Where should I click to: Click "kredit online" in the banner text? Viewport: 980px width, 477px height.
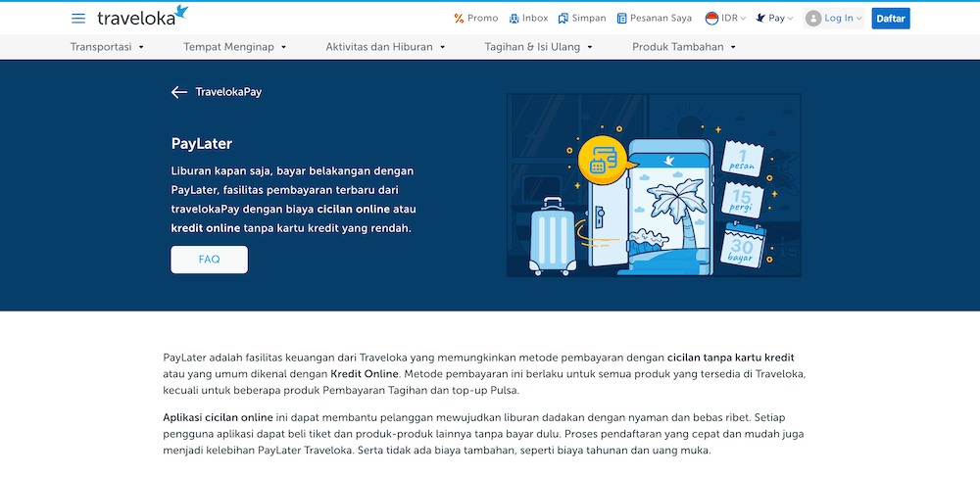click(x=206, y=228)
